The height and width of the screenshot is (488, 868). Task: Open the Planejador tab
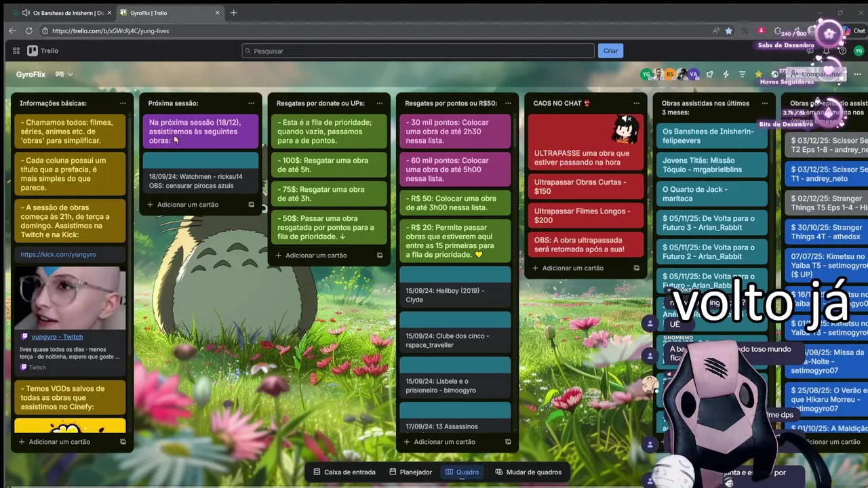coord(411,472)
